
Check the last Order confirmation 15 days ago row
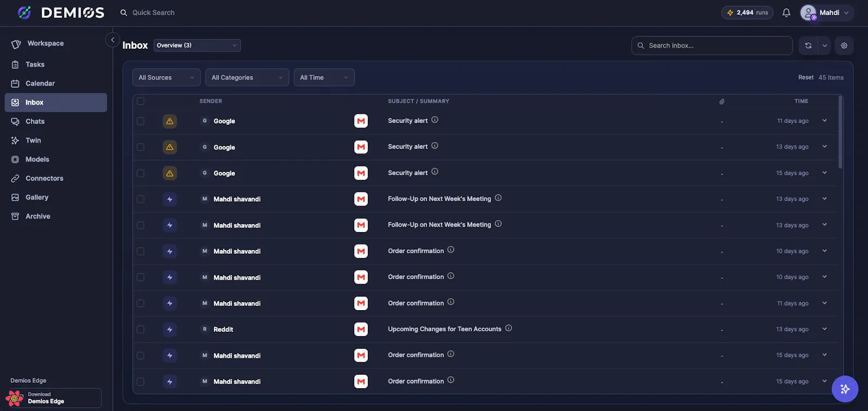[141, 381]
